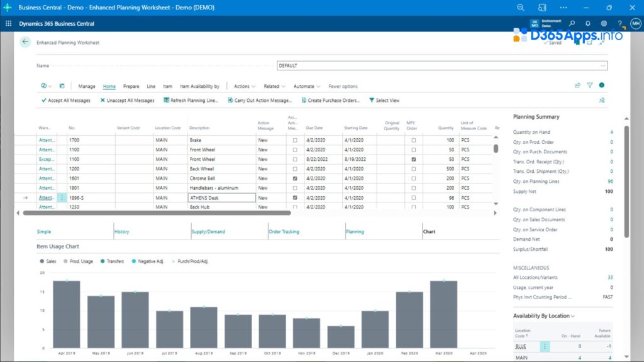Click the Unaccept All Messages X icon
Viewport: 644px width, 362px height.
coord(103,100)
